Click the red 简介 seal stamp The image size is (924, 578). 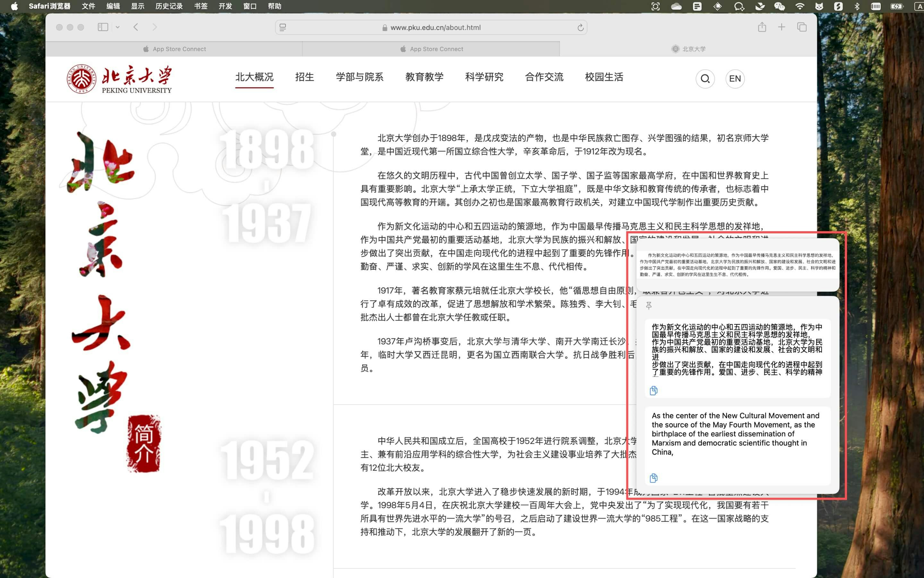point(143,443)
